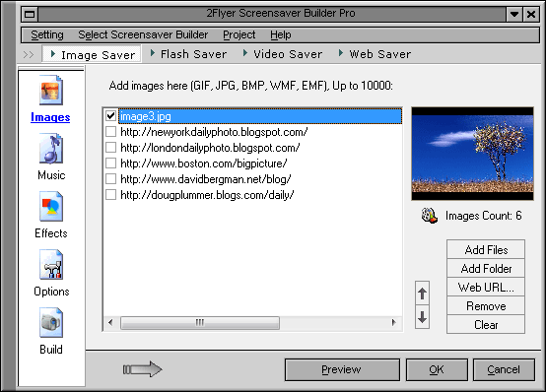Viewport: 546px width, 392px height.
Task: Open the window system menu box
Action: (x=30, y=14)
